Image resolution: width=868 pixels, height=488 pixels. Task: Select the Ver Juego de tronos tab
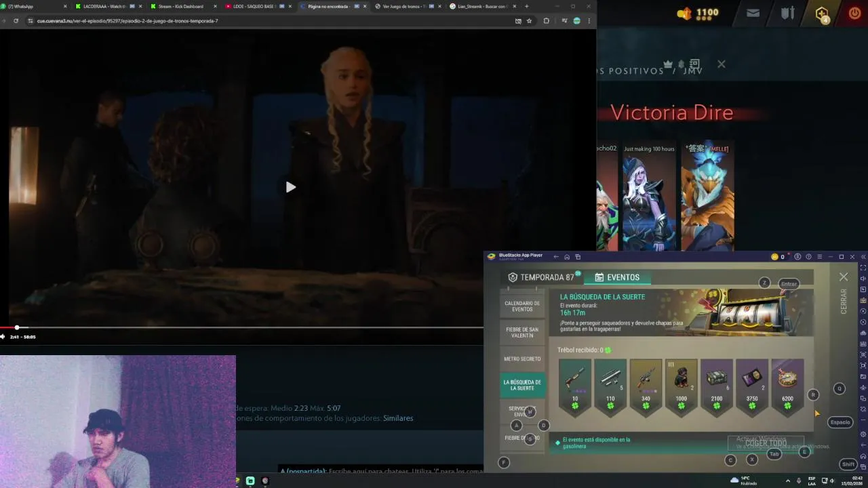pyautogui.click(x=407, y=6)
